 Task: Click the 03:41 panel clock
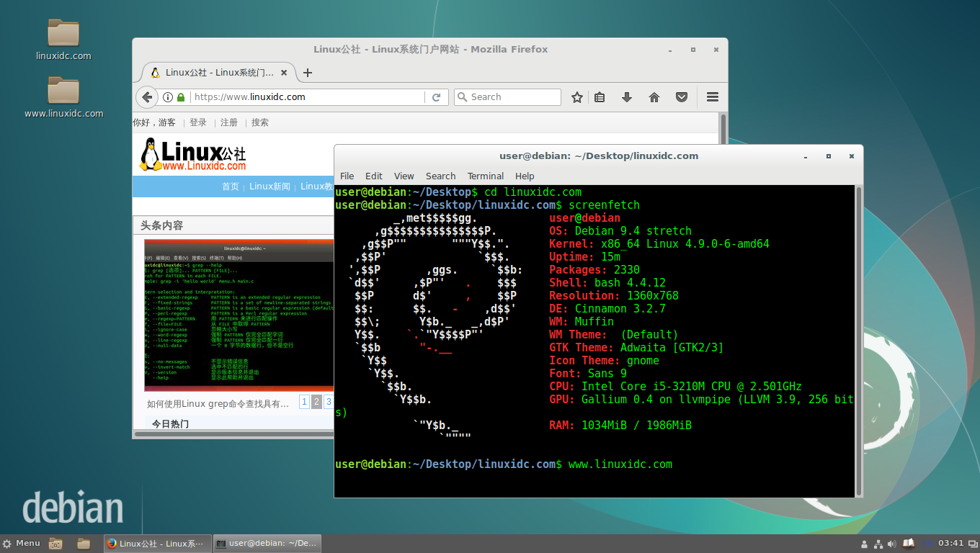pos(951,544)
